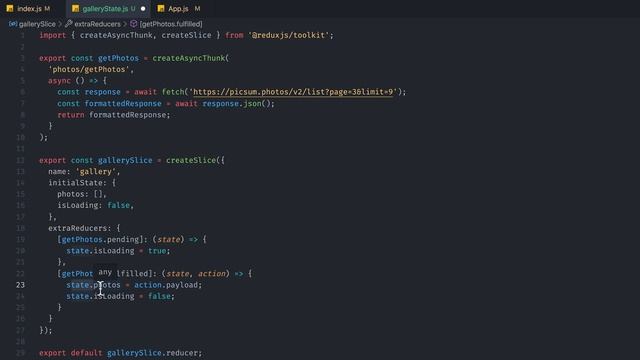Click the 'photos/getPhotos' string

coord(89,69)
